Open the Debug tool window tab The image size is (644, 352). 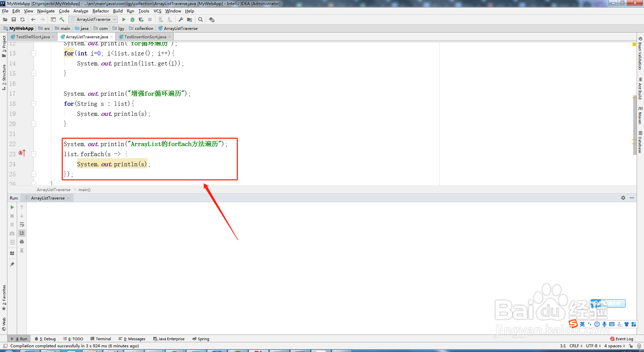[x=45, y=339]
